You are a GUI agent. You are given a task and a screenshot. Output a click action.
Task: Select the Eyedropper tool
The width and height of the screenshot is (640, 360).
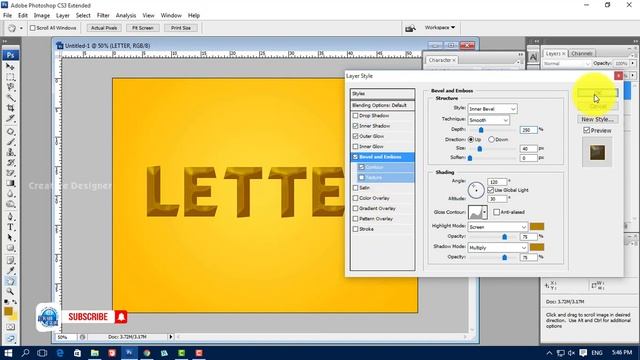pos(11,271)
